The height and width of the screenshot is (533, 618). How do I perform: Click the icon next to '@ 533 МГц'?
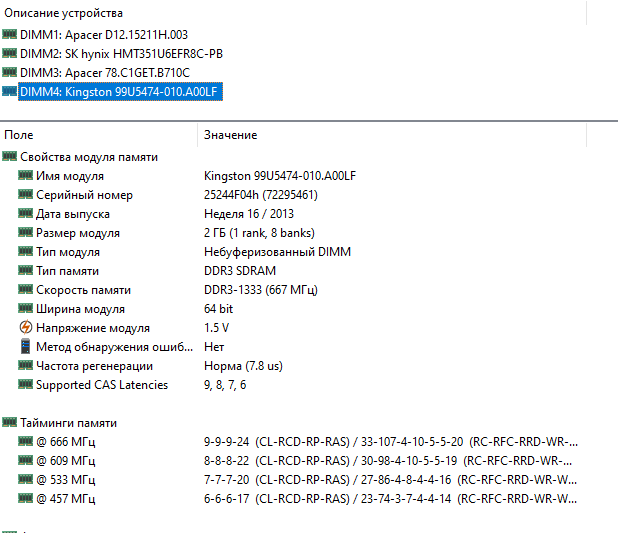click(26, 479)
